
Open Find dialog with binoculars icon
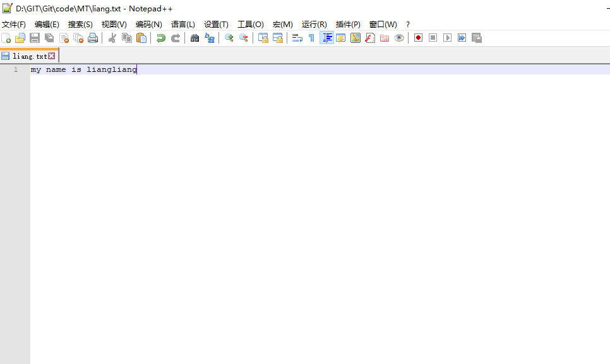[195, 38]
